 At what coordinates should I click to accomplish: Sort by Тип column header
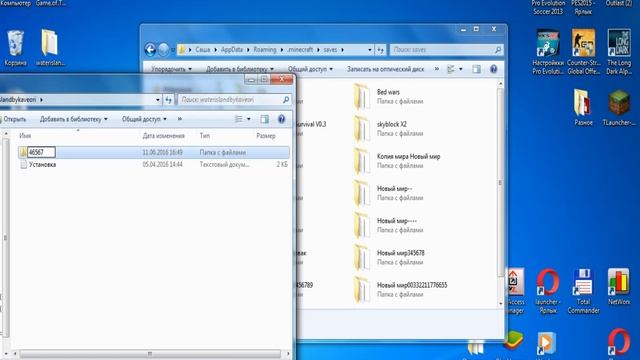pos(205,136)
